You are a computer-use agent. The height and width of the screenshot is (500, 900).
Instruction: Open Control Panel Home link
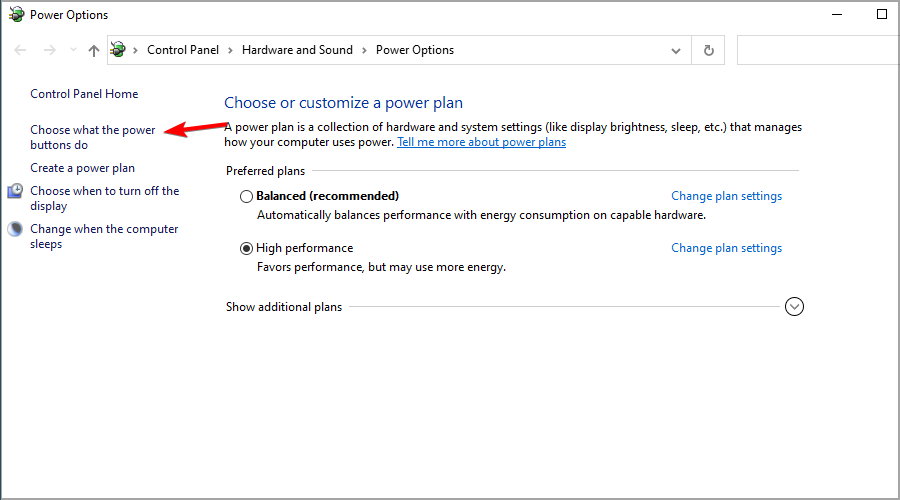[x=84, y=94]
